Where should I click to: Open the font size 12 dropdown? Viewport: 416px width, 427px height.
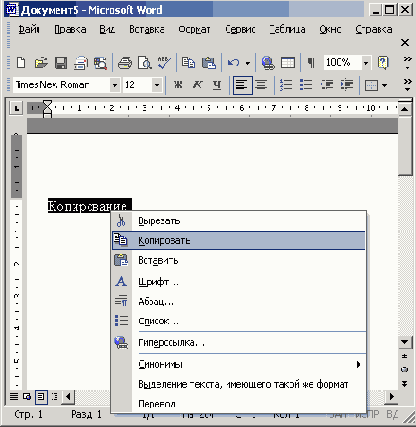[157, 85]
